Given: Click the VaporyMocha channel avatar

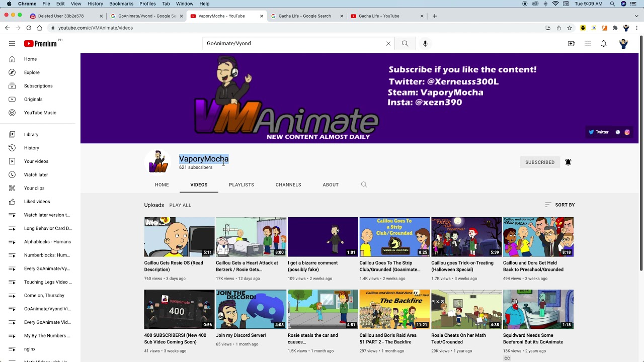Looking at the screenshot, I should click(x=158, y=162).
